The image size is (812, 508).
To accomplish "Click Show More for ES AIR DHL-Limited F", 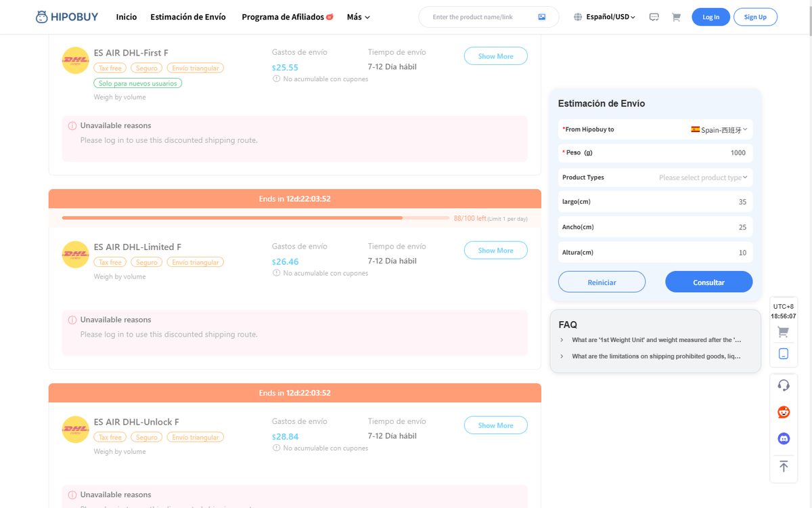I will coord(495,251).
